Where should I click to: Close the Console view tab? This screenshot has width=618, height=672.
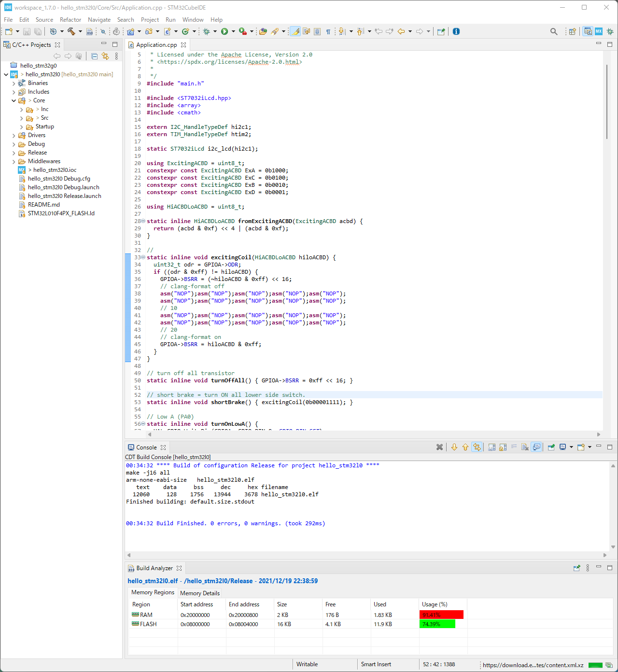click(x=163, y=448)
